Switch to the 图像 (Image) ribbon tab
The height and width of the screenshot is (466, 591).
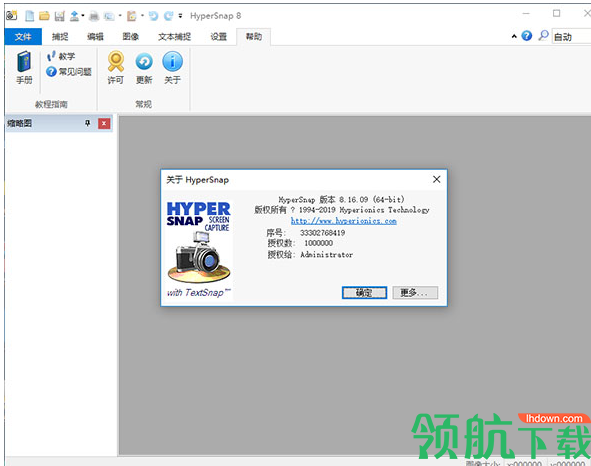[130, 37]
